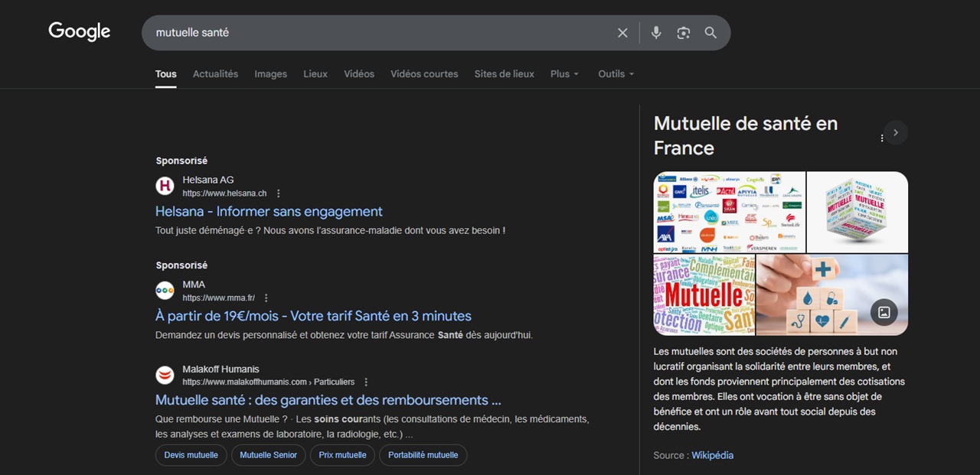Expand the Plus dropdown menu
The height and width of the screenshot is (475, 980).
pyautogui.click(x=564, y=74)
